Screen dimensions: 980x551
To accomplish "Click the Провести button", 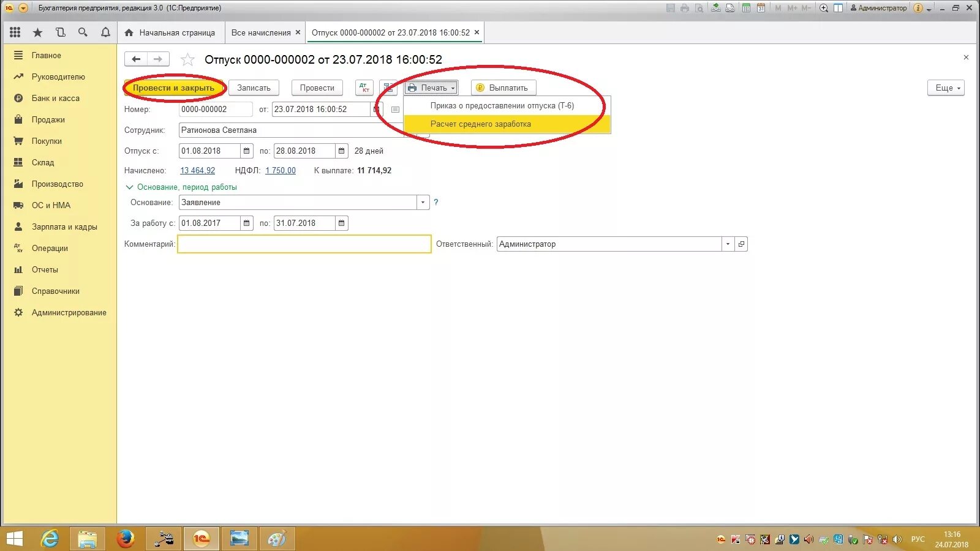I will (x=317, y=88).
